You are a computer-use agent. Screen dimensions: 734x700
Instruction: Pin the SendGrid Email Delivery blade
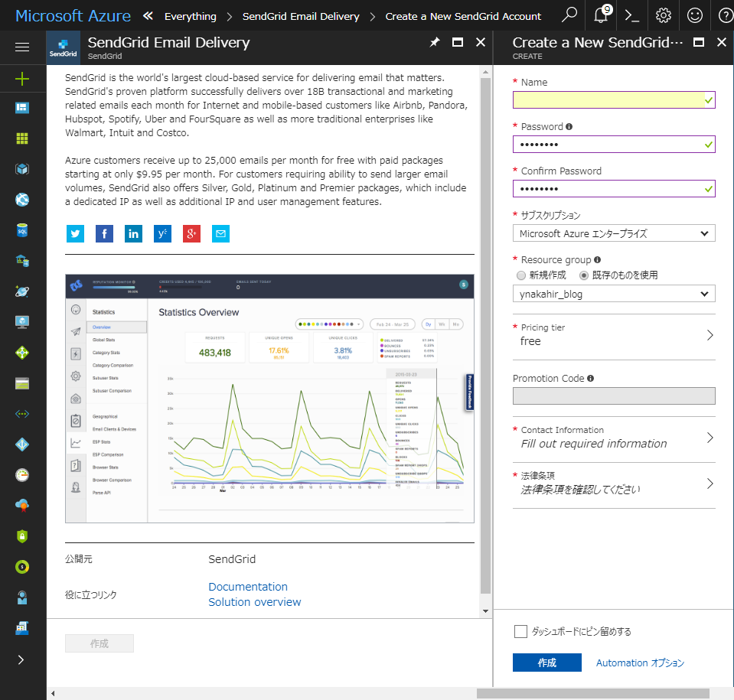[x=435, y=43]
